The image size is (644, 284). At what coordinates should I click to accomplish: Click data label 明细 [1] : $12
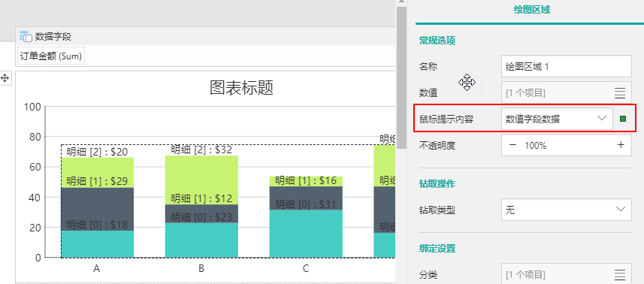(201, 198)
